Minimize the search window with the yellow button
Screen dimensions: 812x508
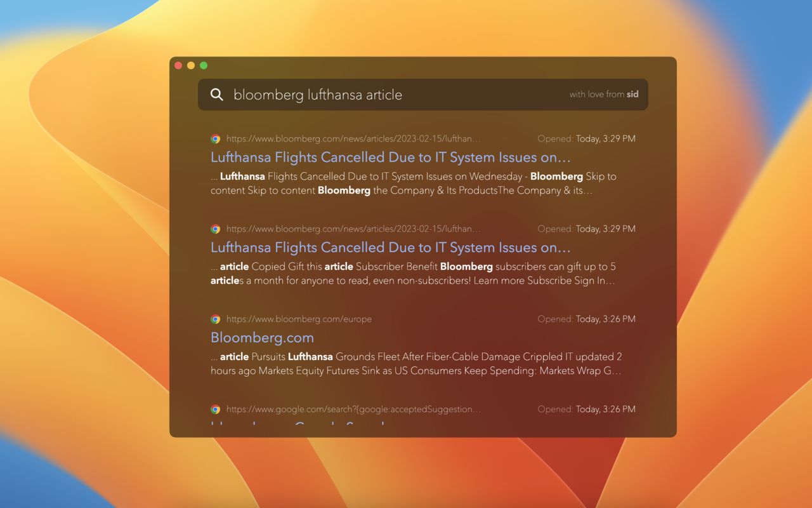191,65
